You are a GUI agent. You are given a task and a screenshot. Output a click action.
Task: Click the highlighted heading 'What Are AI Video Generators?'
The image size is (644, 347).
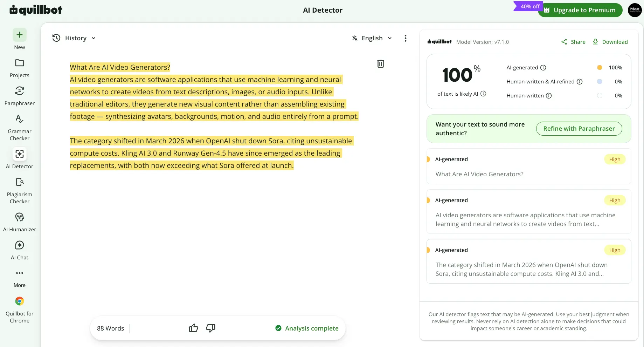point(120,67)
